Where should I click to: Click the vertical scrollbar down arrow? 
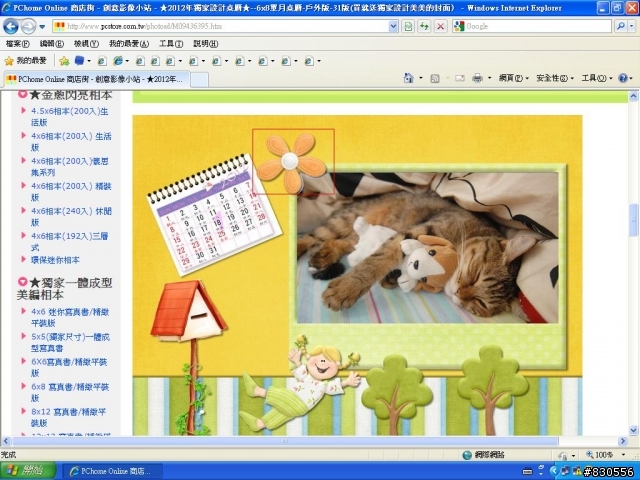pos(633,430)
